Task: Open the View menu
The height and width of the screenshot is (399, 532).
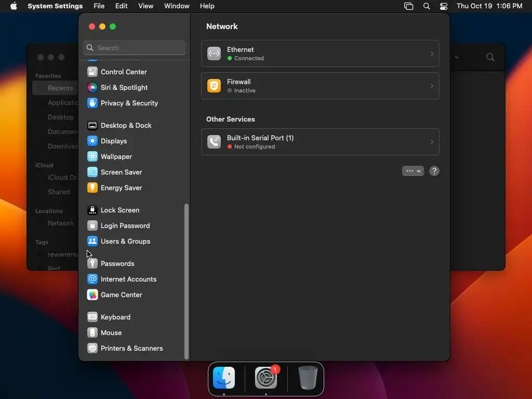Action: click(x=146, y=6)
